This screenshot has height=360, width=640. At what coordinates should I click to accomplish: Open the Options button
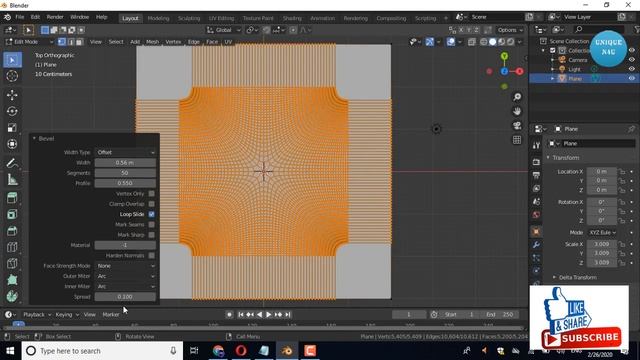tap(510, 30)
